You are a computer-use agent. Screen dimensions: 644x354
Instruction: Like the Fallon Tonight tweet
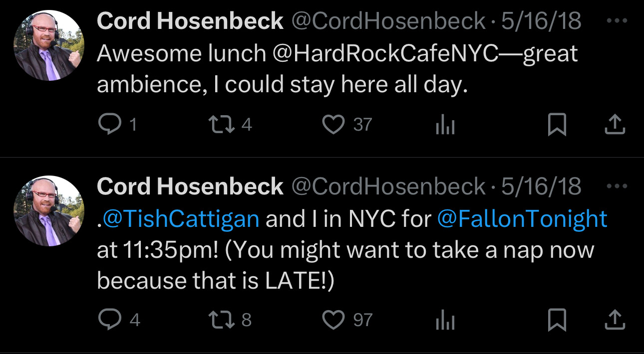pos(333,320)
